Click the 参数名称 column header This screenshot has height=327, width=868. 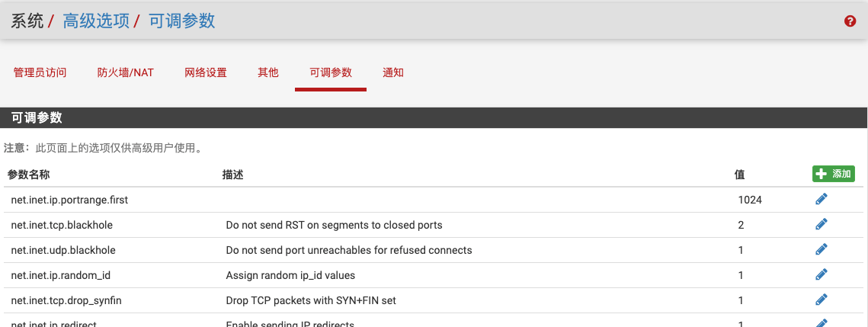29,175
